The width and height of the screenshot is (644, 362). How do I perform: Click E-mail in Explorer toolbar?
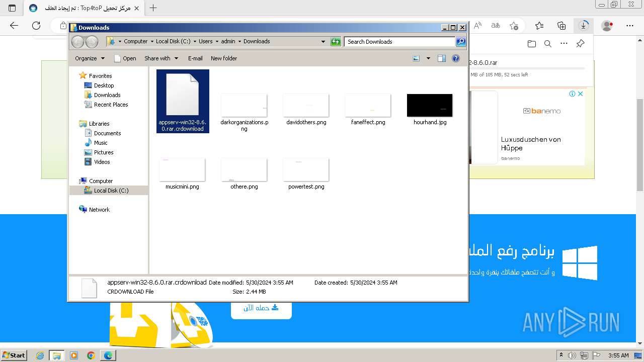click(195, 58)
